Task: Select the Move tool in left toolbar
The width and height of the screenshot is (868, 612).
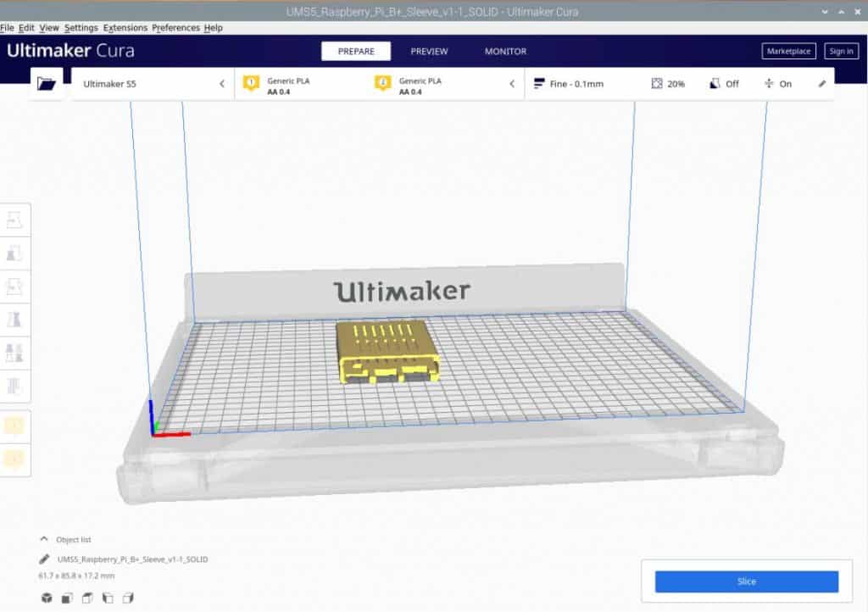Action: pos(14,220)
